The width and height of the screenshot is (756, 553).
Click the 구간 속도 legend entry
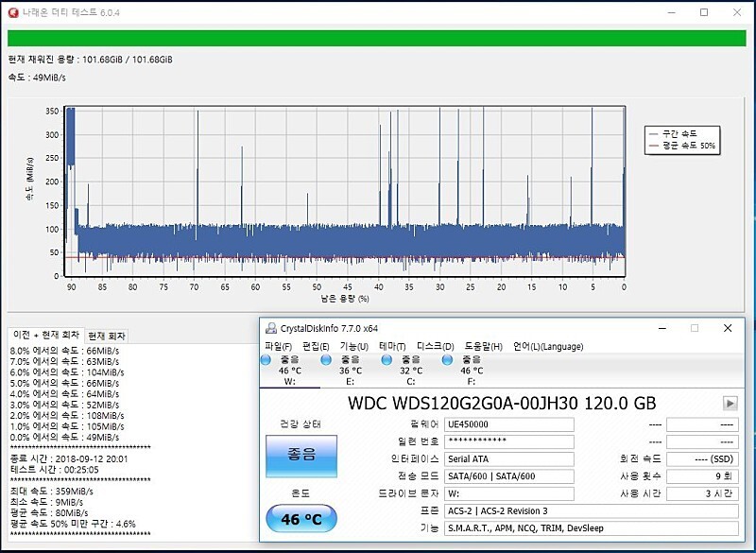coord(673,133)
